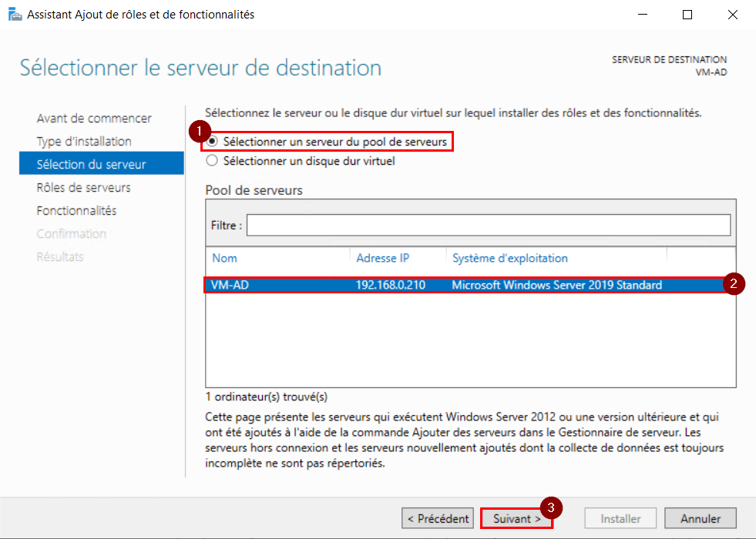Viewport: 756px width, 539px height.
Task: Maximize the wizard window
Action: coord(687,15)
